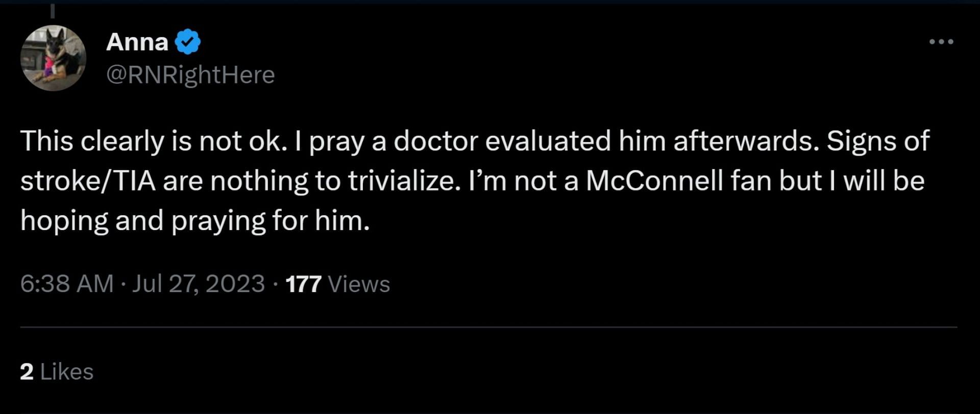Open Anna's dog profile picture
980x414 pixels.
53,58
